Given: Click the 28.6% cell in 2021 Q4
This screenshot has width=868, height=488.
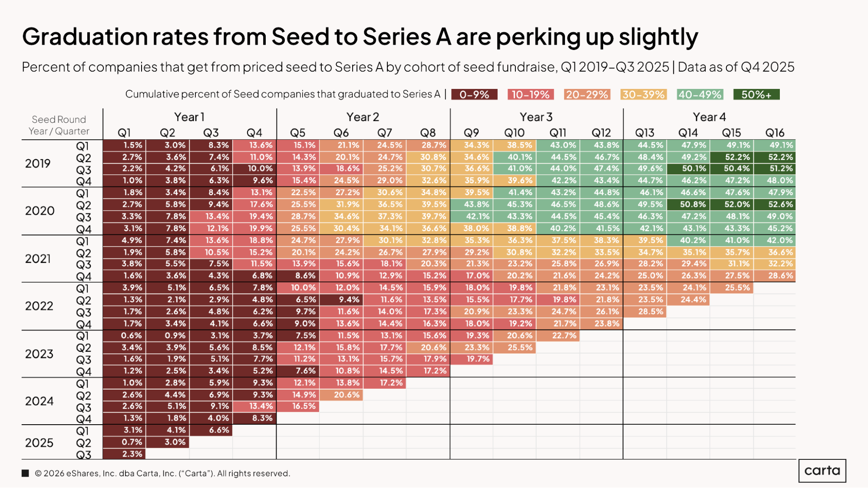Looking at the screenshot, I should 775,276.
